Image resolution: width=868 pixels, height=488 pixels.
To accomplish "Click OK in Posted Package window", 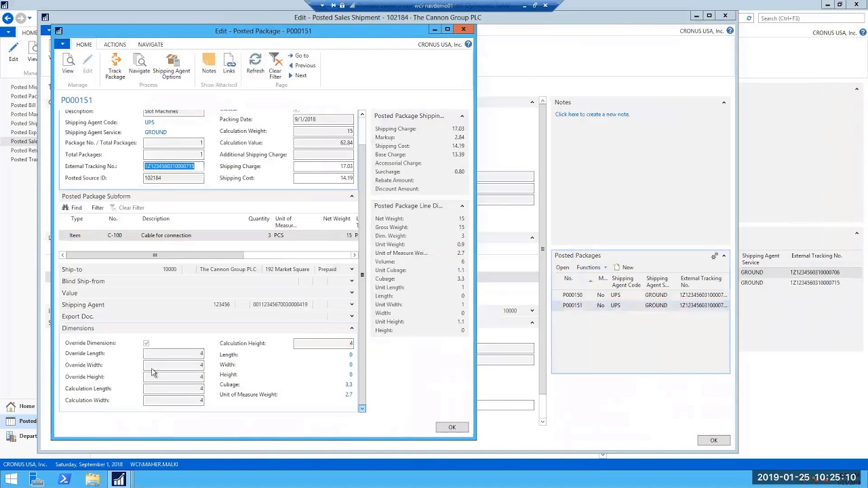I will (x=452, y=427).
